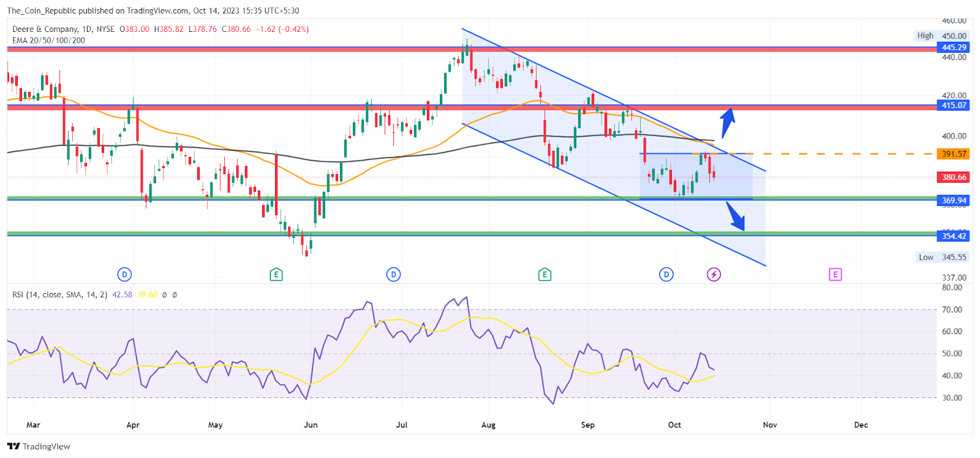This screenshot has height=458, width=980.
Task: Click the change value −1.62 (−0.42%)
Action: point(282,29)
